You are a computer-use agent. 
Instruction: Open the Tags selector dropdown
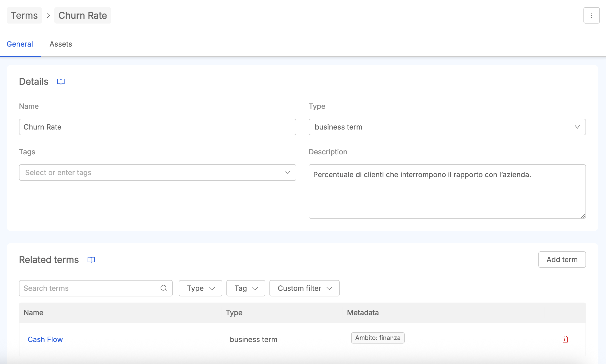[x=158, y=173]
